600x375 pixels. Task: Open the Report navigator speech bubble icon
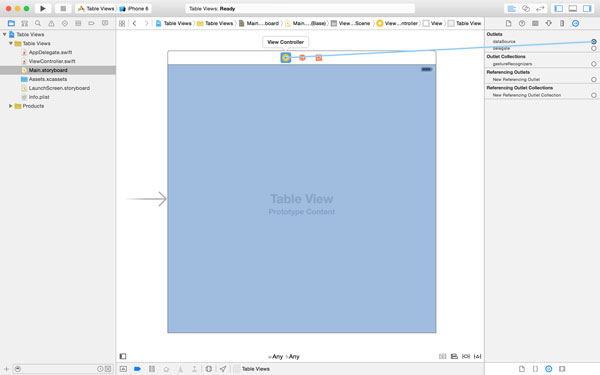(105, 23)
